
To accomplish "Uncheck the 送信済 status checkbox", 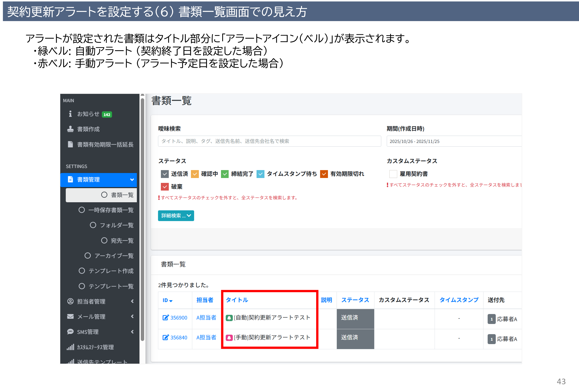I will coord(165,174).
